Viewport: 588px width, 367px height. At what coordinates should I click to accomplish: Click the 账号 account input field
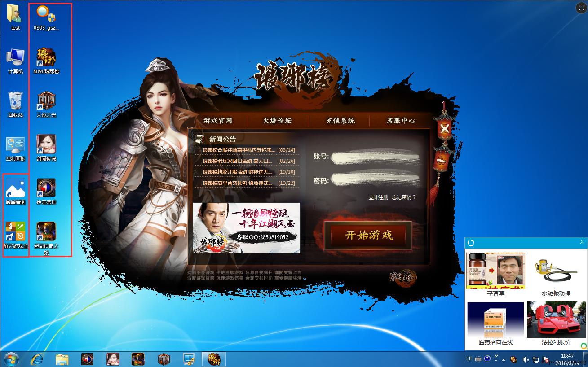375,157
